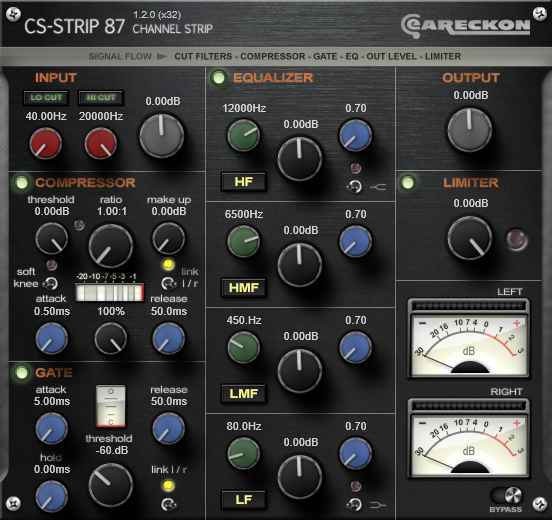
Task: Toggle the gate link l/r yellow LED
Action: (168, 485)
